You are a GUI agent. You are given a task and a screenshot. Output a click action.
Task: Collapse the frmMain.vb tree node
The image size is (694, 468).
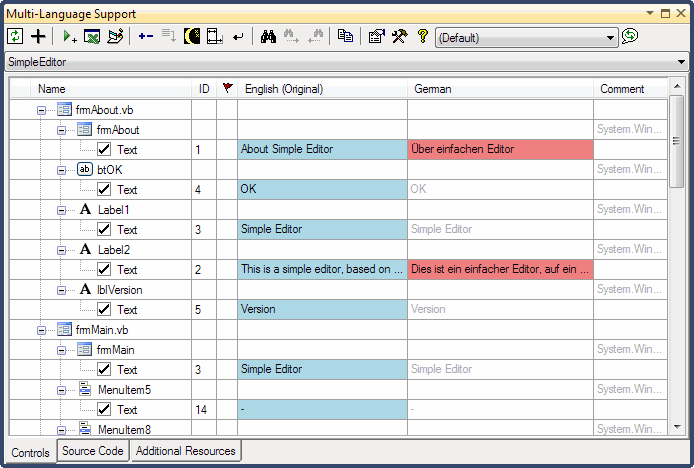(x=42, y=329)
